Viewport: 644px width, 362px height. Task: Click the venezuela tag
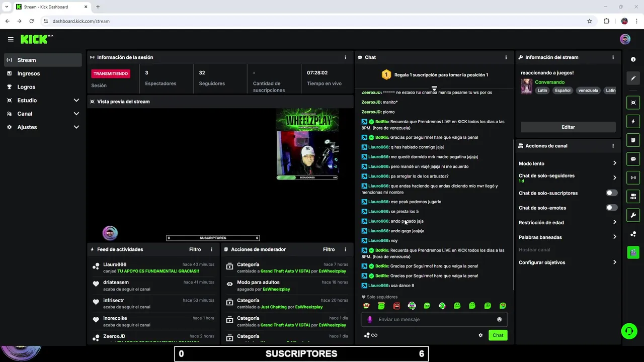(588, 90)
